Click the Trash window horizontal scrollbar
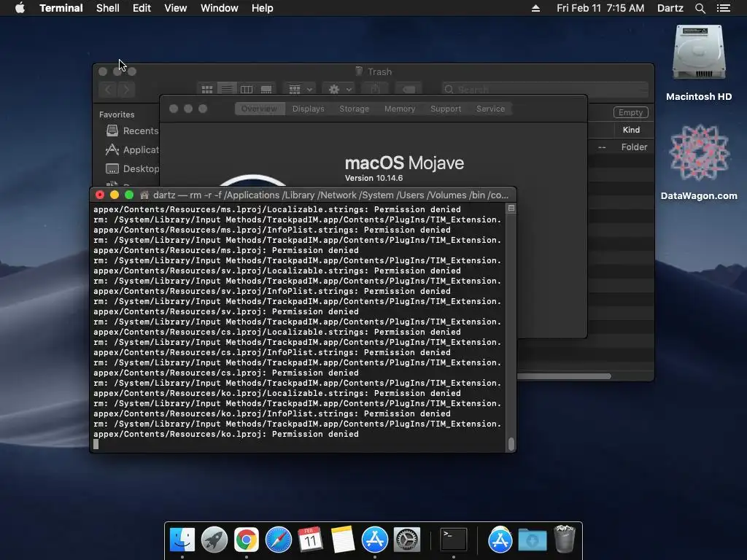Image resolution: width=747 pixels, height=560 pixels. coord(564,376)
